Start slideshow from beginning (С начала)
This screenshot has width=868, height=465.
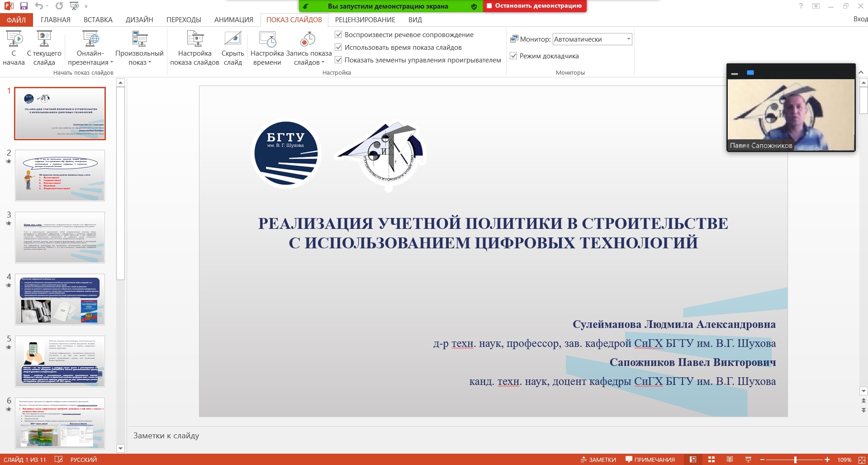14,48
